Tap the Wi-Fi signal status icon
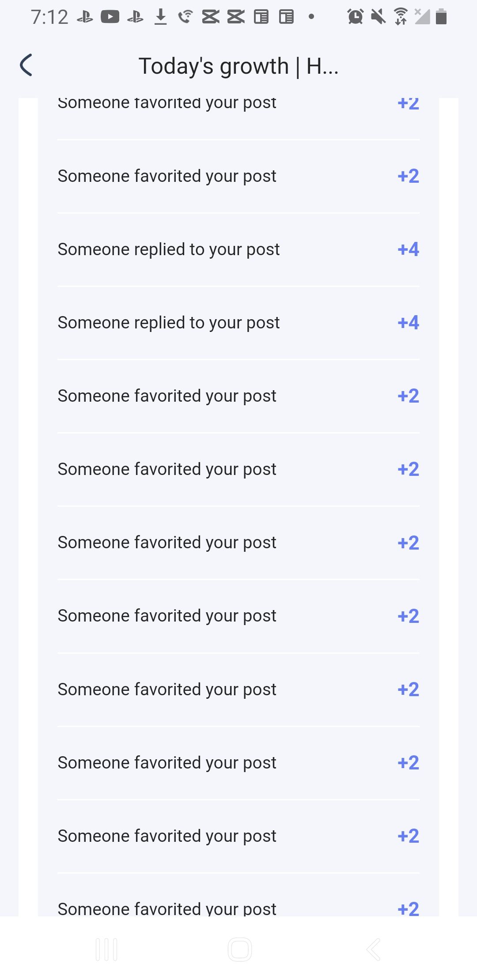This screenshot has height=980, width=477. tap(401, 17)
